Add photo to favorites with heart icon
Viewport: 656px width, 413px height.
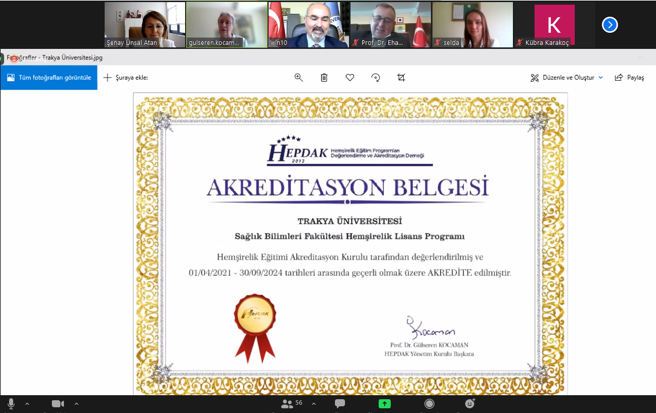(350, 77)
